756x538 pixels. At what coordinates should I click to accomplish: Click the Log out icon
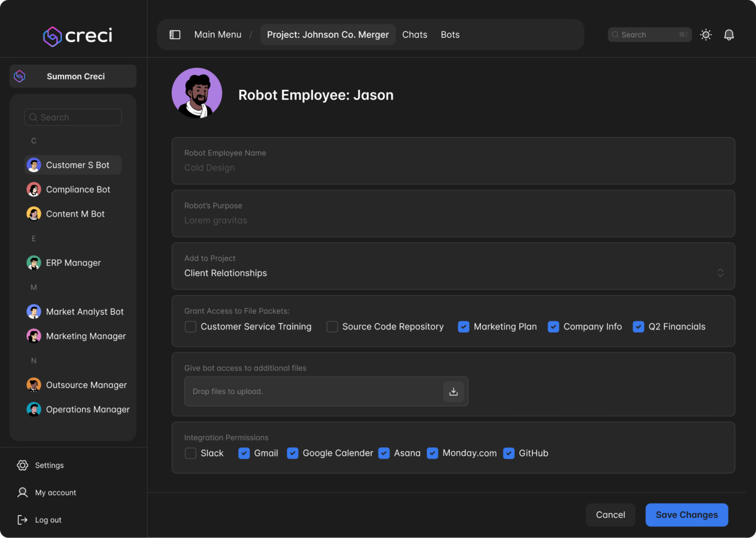coord(23,520)
